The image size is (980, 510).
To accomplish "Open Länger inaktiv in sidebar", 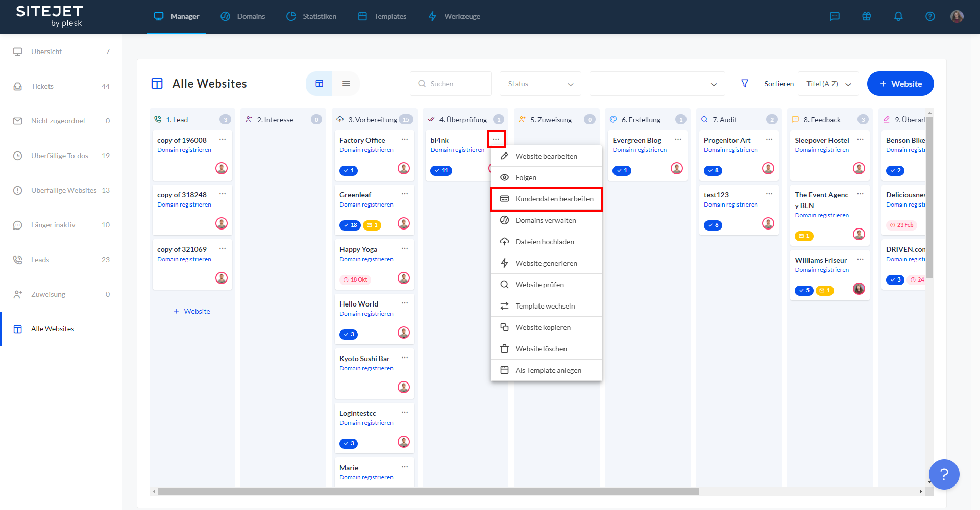I will click(x=61, y=225).
